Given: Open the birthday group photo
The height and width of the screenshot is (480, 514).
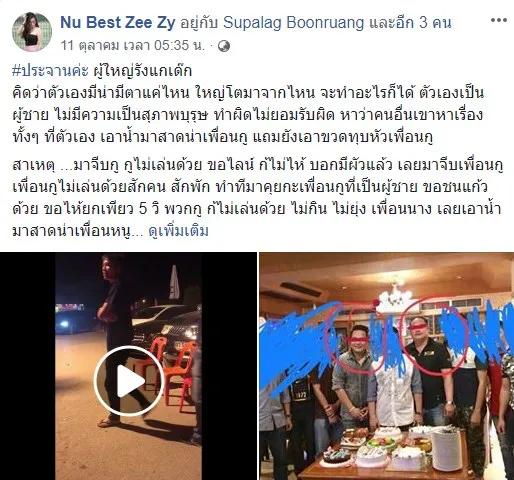Looking at the screenshot, I should [387, 366].
